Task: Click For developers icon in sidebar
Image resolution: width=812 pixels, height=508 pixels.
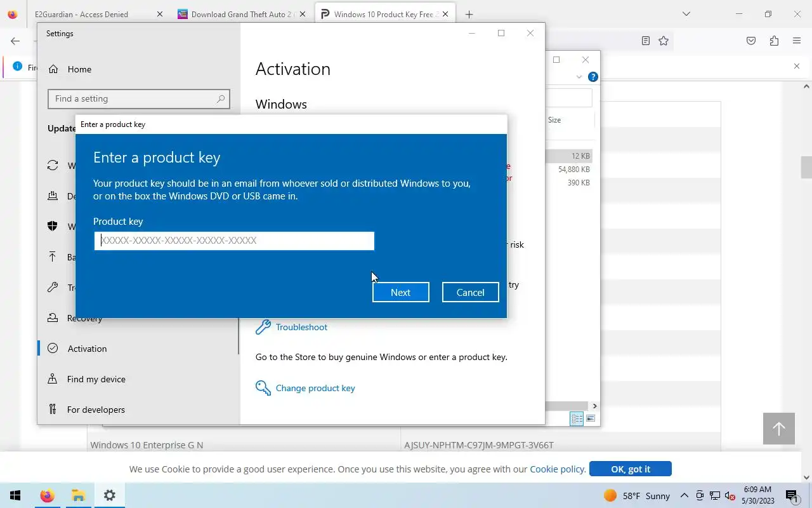Action: tap(53, 410)
